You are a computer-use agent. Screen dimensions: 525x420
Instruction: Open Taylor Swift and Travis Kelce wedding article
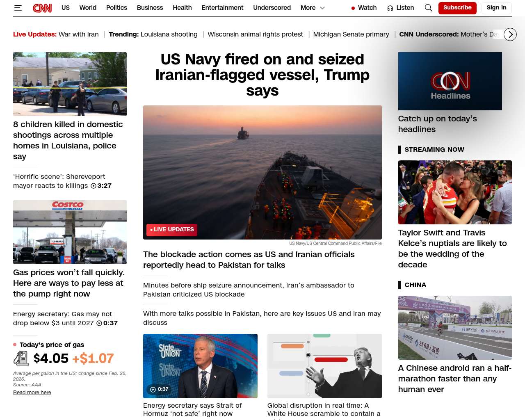452,249
